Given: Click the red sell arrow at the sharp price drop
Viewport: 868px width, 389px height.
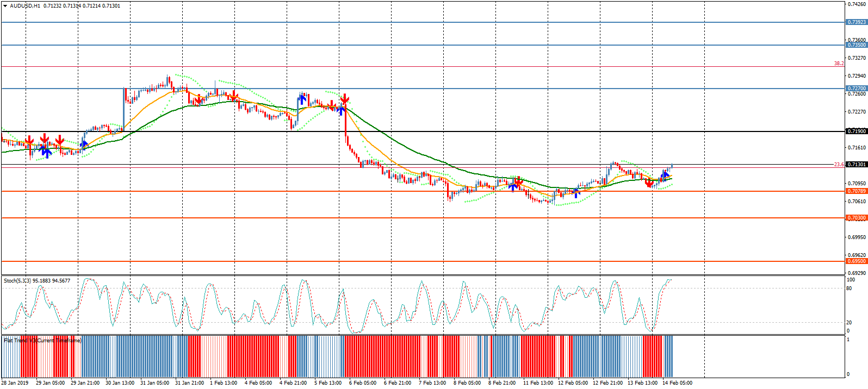Looking at the screenshot, I should click(x=344, y=99).
